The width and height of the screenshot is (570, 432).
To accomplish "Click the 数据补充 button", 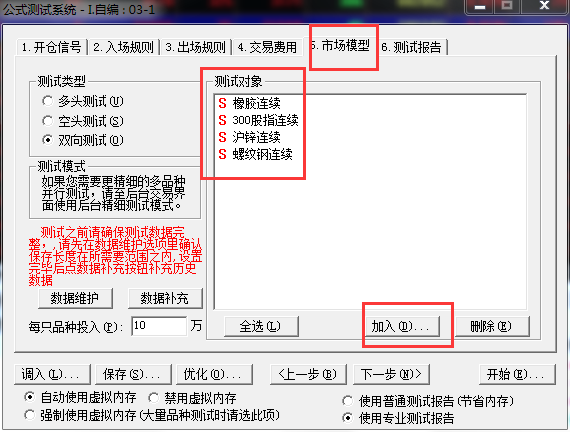I will [x=165, y=298].
